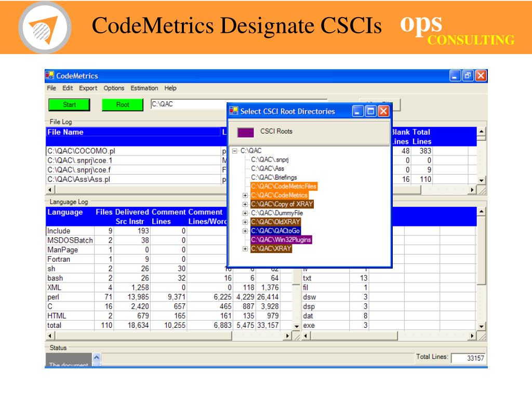Image resolution: width=532 pixels, height=399 pixels.
Task: Select the MSDOSBatch language row
Action: (x=137, y=241)
